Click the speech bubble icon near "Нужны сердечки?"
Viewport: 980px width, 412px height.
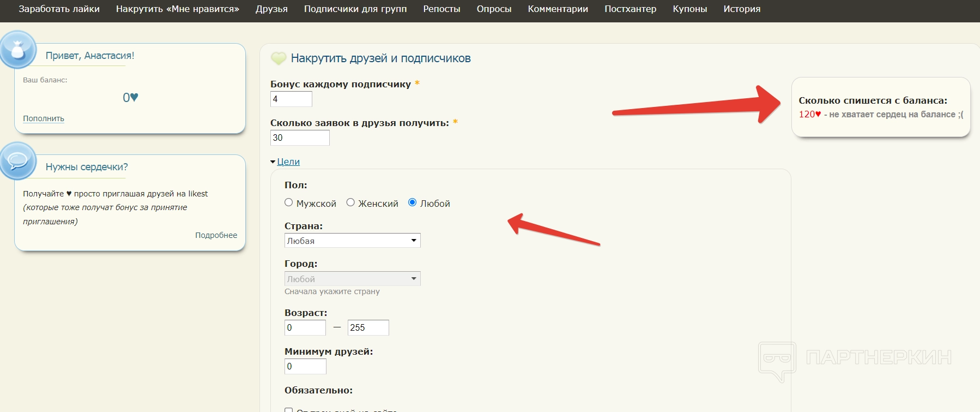[x=18, y=161]
